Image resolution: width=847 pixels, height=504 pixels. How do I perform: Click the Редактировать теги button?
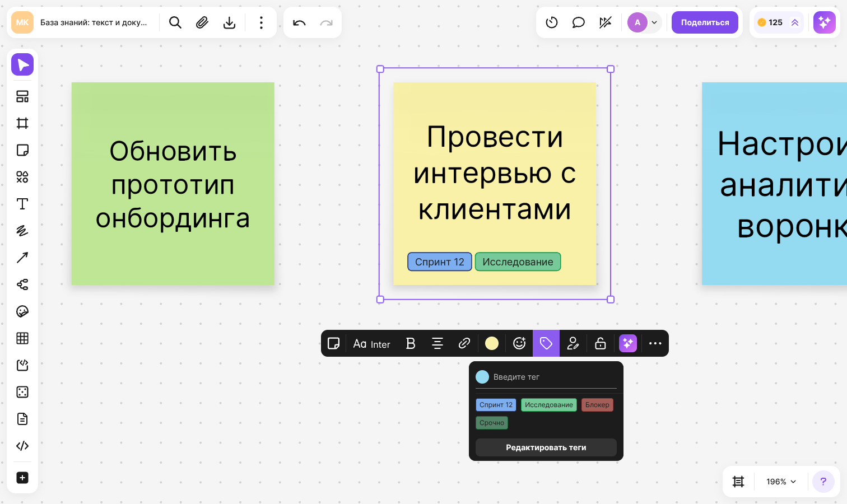coord(546,447)
